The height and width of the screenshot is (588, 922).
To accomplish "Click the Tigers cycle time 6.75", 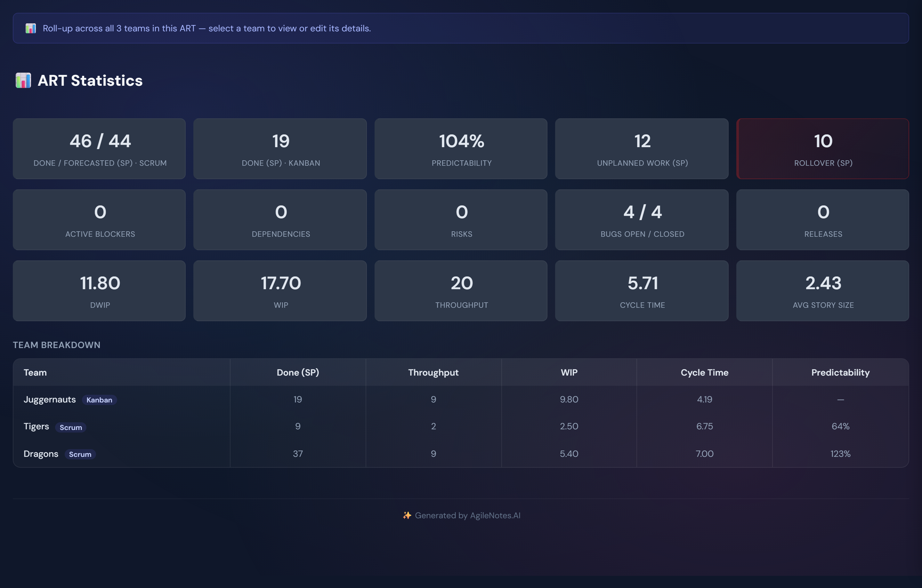I will coord(705,426).
